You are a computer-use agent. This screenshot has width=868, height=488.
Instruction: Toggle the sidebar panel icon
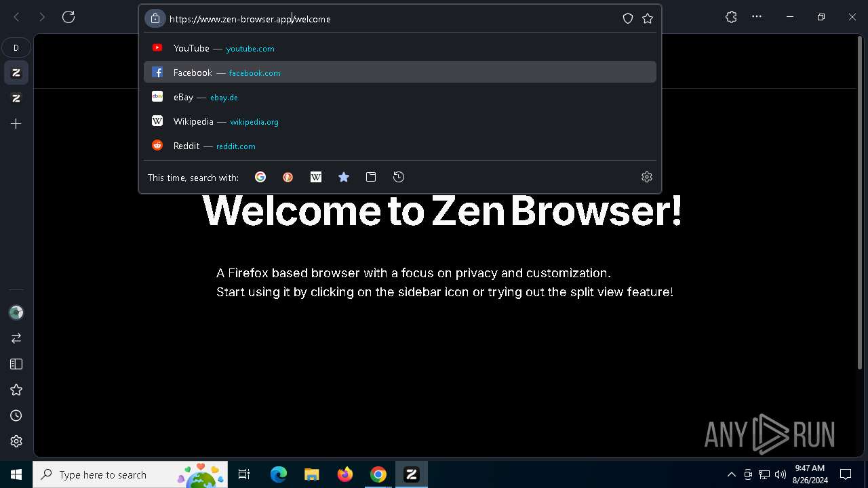(16, 364)
